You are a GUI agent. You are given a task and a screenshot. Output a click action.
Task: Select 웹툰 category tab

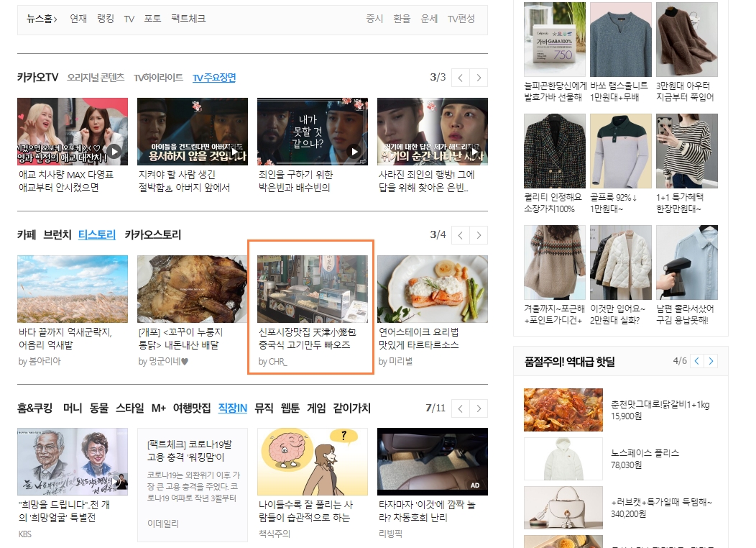290,408
